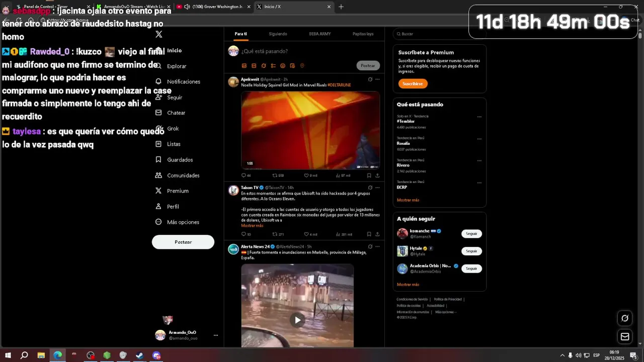
Task: Open the Rosalía trend options menu
Action: coord(479,139)
